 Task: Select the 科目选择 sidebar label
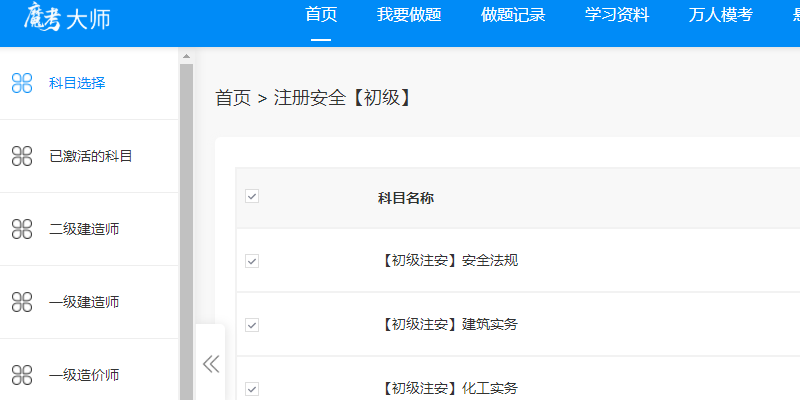(x=77, y=83)
